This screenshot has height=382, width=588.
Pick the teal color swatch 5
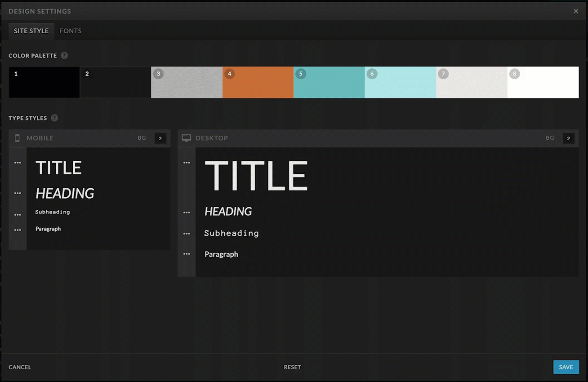tap(329, 83)
